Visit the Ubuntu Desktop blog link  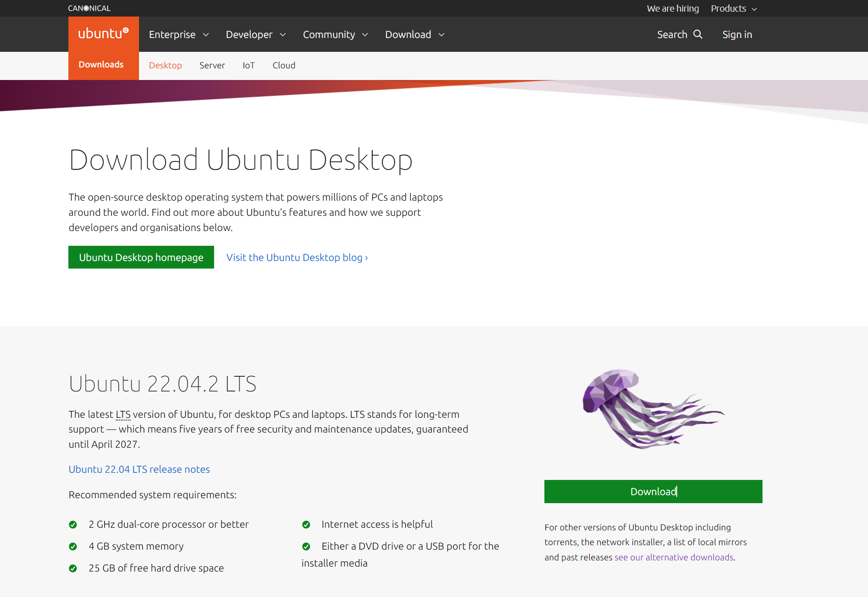tap(297, 257)
